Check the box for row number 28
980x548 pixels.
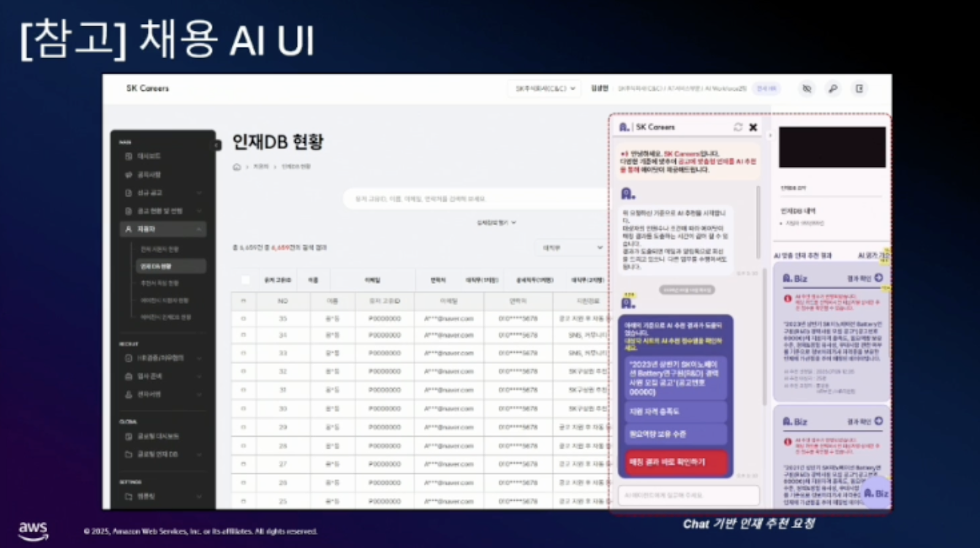(x=243, y=446)
